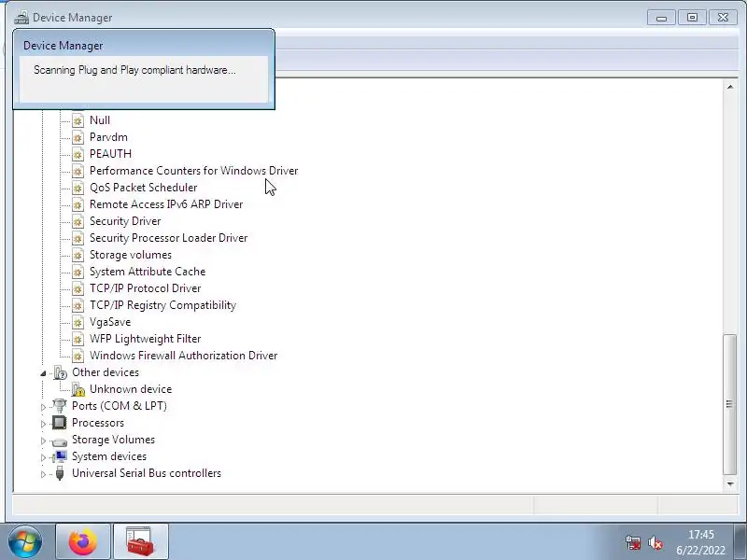This screenshot has width=747, height=560.
Task: Click the Processors chip icon
Action: (60, 423)
